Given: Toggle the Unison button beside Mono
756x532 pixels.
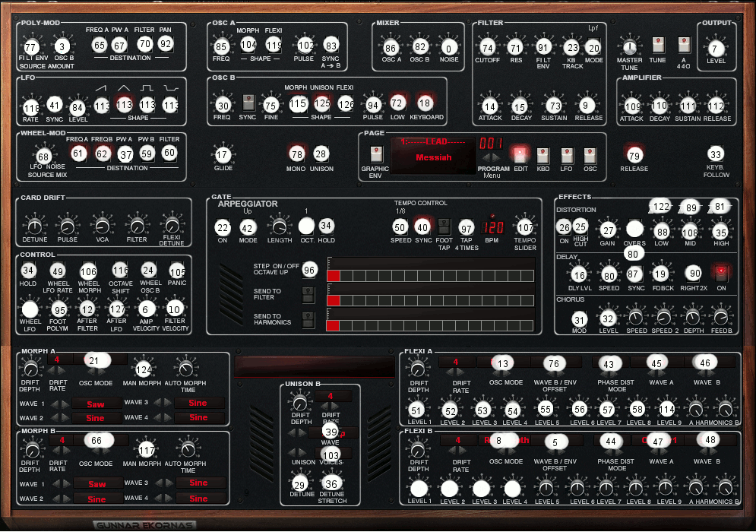Looking at the screenshot, I should tap(320, 154).
